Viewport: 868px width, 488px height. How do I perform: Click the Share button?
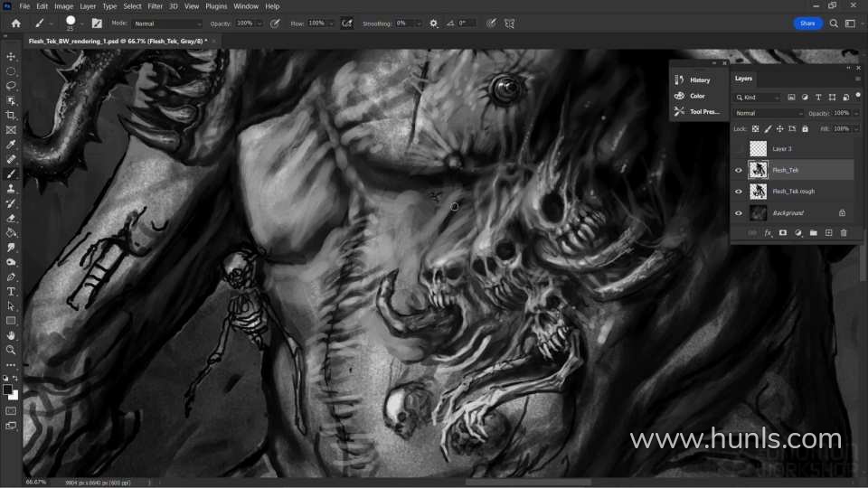[807, 23]
